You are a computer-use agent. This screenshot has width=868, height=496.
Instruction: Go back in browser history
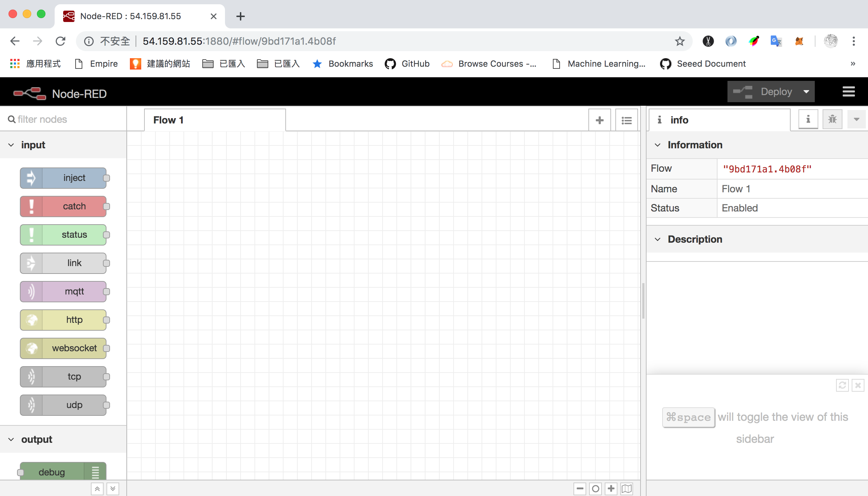15,41
